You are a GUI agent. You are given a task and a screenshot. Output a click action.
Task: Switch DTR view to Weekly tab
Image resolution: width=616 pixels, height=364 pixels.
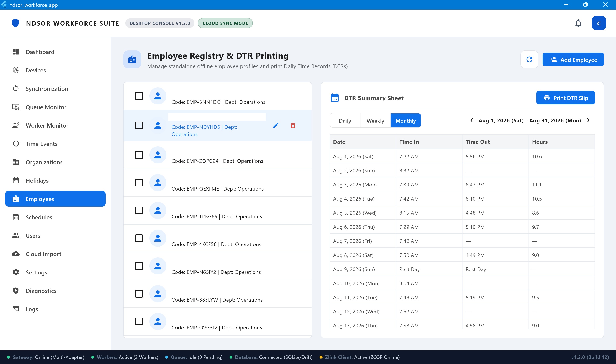pos(375,120)
